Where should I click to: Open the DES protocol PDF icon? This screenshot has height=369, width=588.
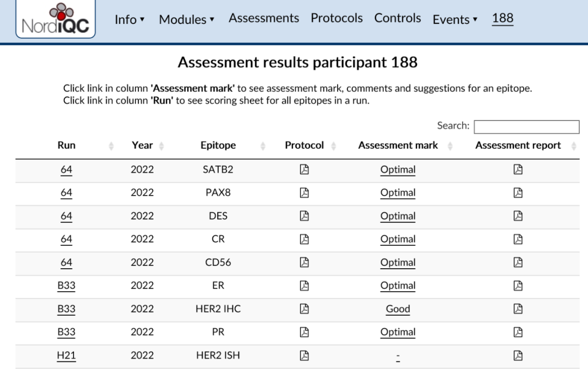coord(304,216)
